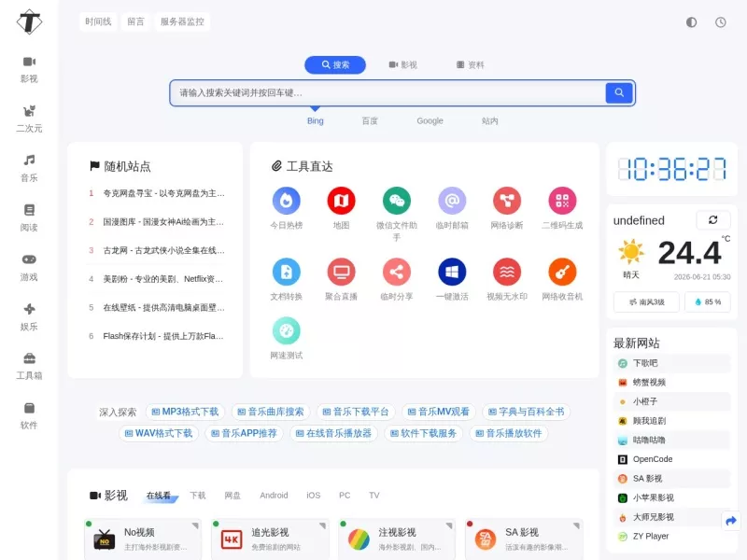Open the 阅读 sidebar category

[29, 218]
